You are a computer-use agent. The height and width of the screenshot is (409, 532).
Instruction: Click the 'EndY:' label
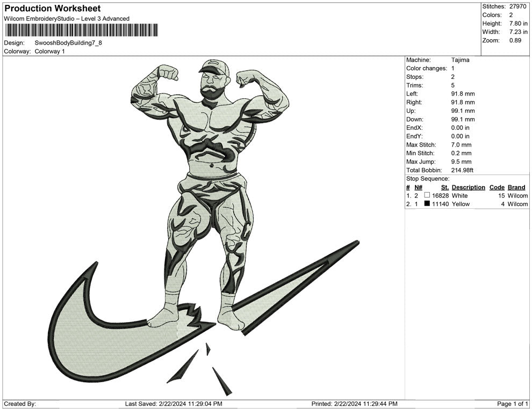(x=414, y=136)
